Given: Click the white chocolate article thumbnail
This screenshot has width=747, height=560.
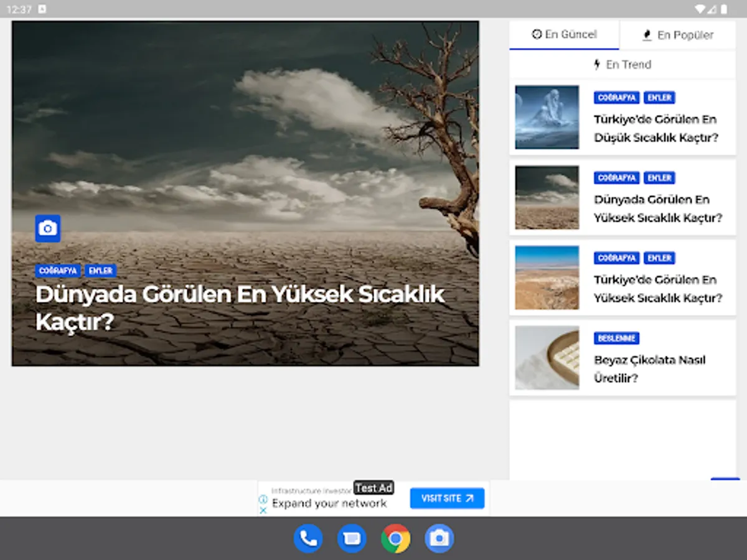Looking at the screenshot, I should click(547, 358).
